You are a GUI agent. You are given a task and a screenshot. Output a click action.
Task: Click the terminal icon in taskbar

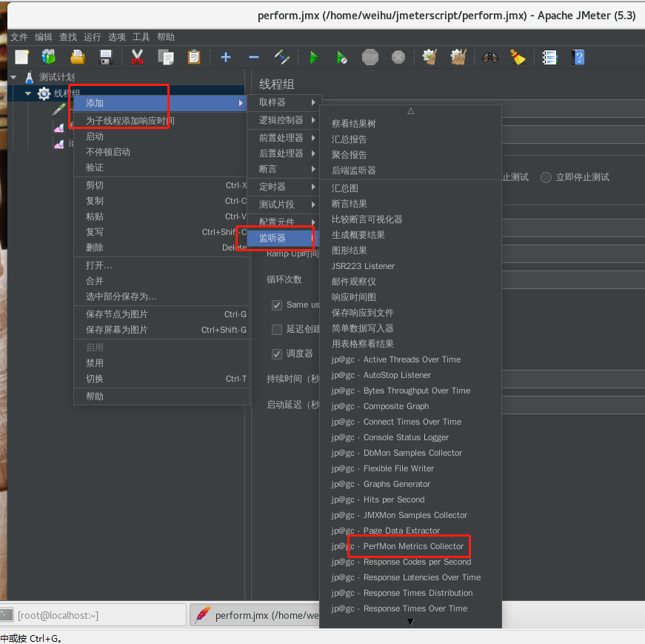(7, 615)
